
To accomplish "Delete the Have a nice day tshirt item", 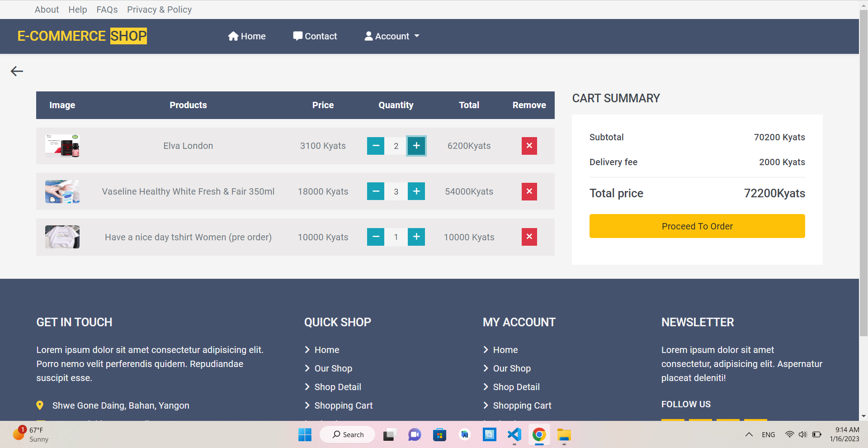I will [x=529, y=237].
